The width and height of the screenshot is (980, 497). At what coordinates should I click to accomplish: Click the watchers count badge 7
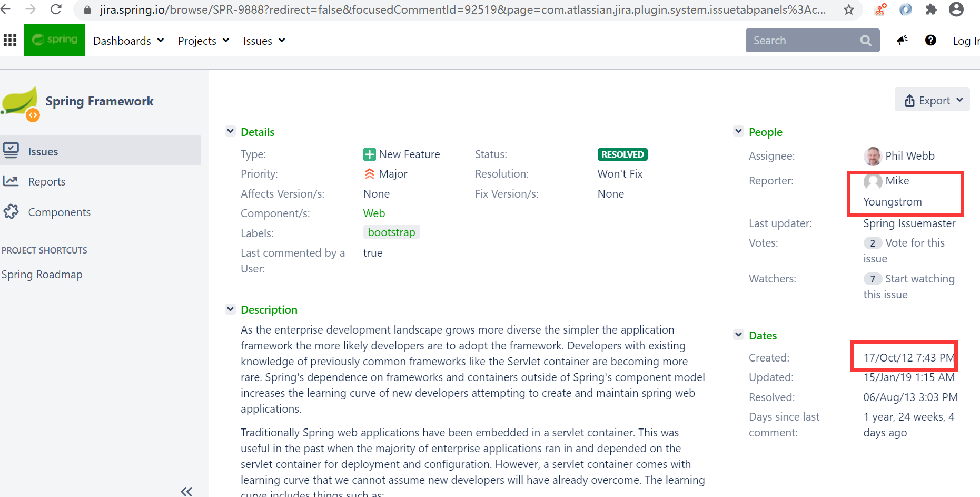point(873,279)
